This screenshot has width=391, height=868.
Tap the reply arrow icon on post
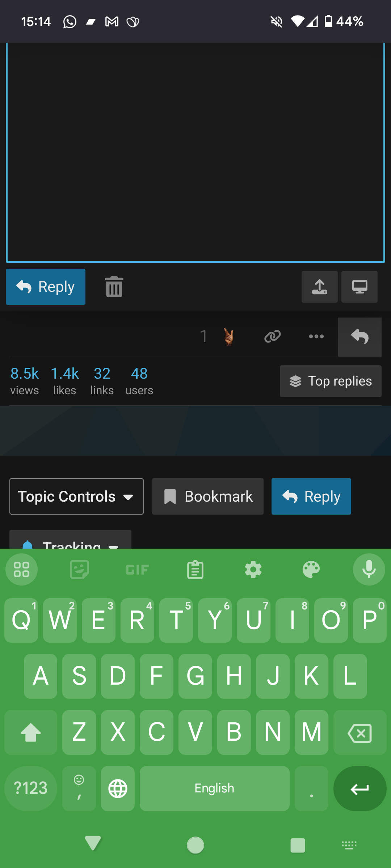coord(360,337)
